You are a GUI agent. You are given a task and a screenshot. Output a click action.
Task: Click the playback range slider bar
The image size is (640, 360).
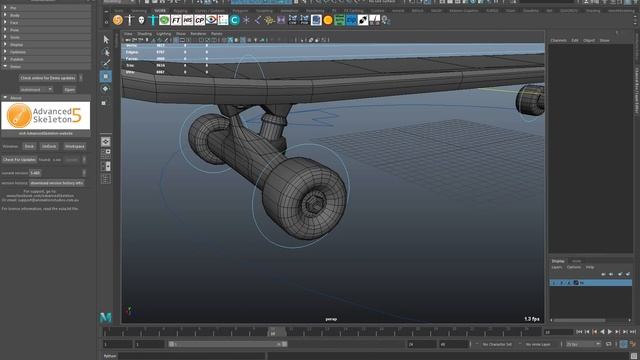pos(228,344)
